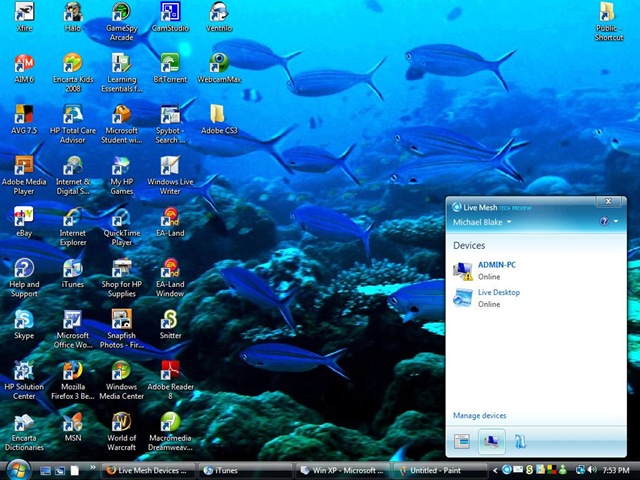
Task: Select the Spybot Search shortcut
Action: tap(170, 124)
